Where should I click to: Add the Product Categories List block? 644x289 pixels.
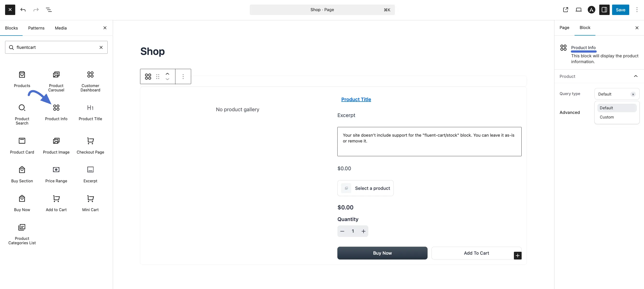click(22, 232)
